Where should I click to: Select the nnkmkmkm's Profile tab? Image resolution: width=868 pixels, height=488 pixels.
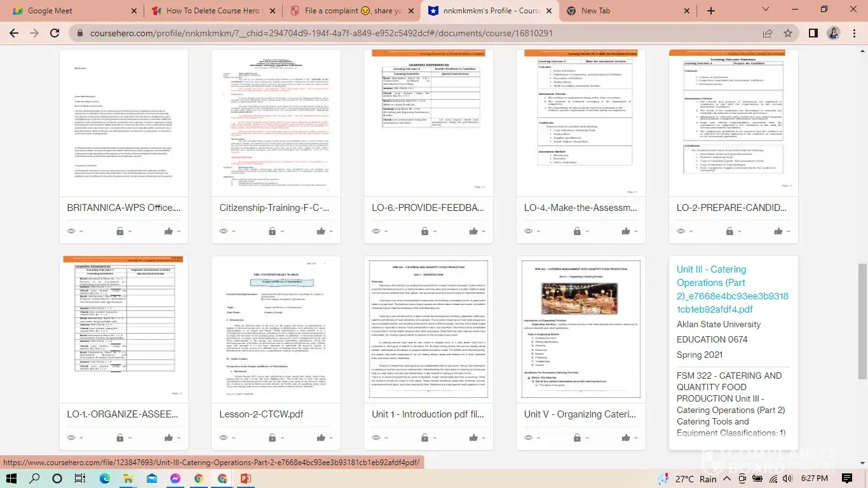(491, 11)
